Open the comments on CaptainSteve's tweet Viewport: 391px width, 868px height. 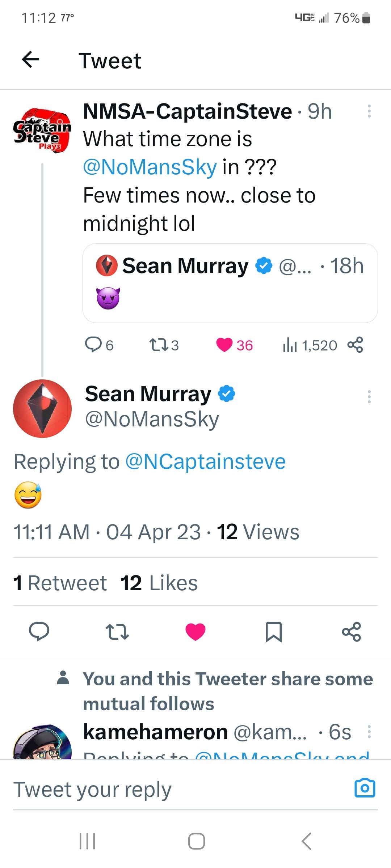coord(93,345)
